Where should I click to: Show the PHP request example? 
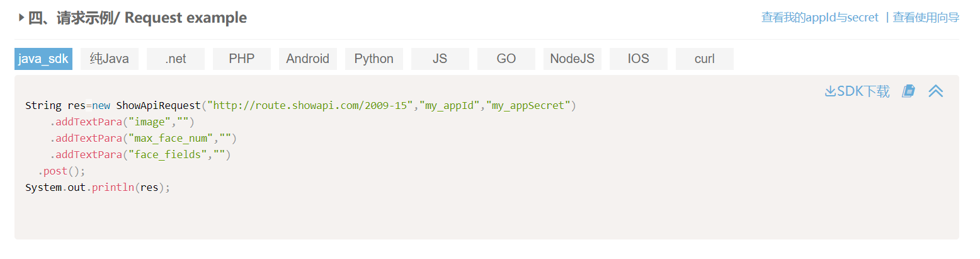click(242, 59)
